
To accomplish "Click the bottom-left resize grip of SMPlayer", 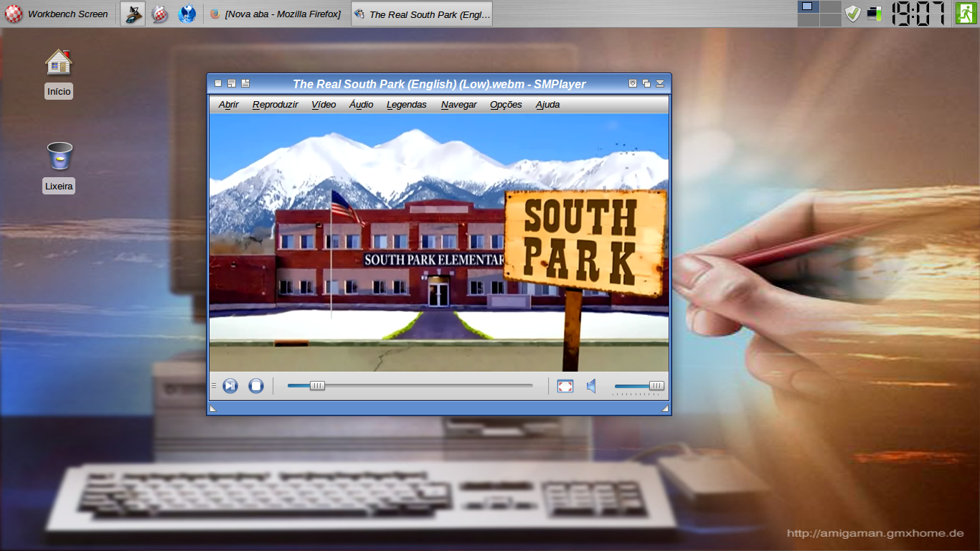I will pos(212,408).
